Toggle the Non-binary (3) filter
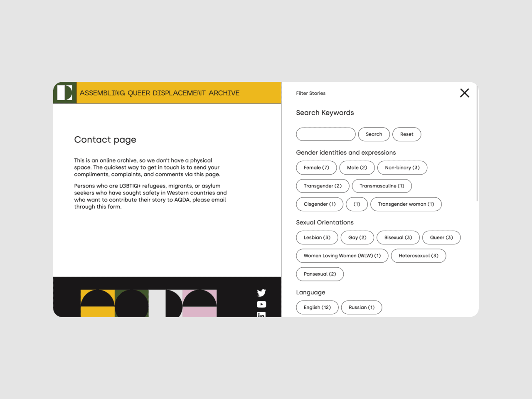532x399 pixels. point(402,167)
